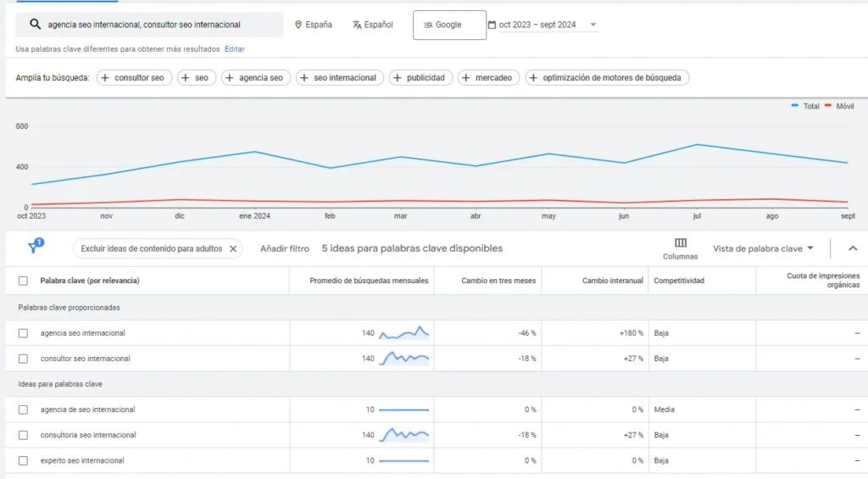Collapse the panel with the chevron up
The height and width of the screenshot is (479, 868).
pos(853,248)
